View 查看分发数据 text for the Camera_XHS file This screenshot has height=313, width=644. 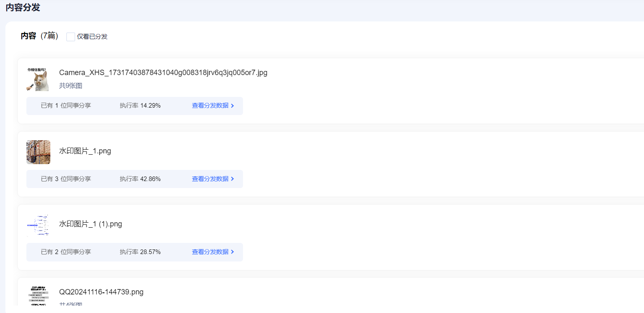[210, 106]
